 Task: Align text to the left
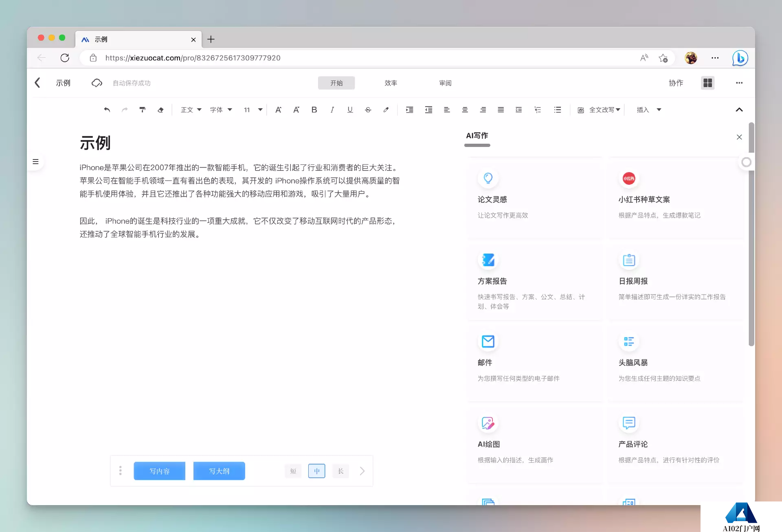coord(447,109)
